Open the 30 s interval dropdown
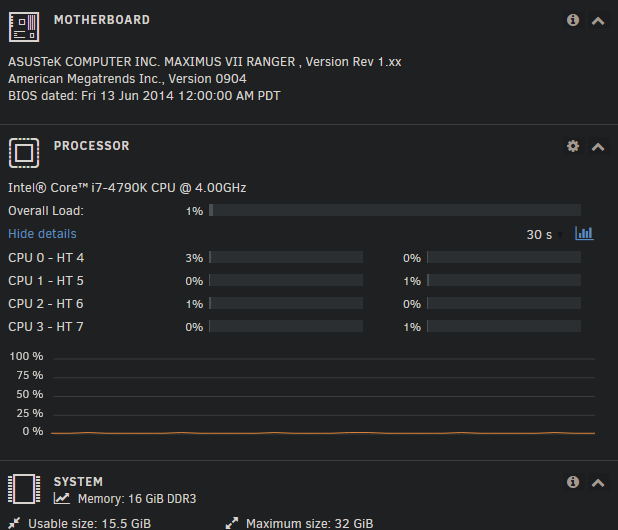 545,235
